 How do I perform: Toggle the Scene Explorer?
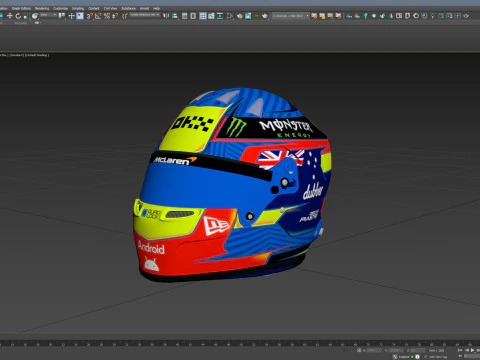(185, 16)
